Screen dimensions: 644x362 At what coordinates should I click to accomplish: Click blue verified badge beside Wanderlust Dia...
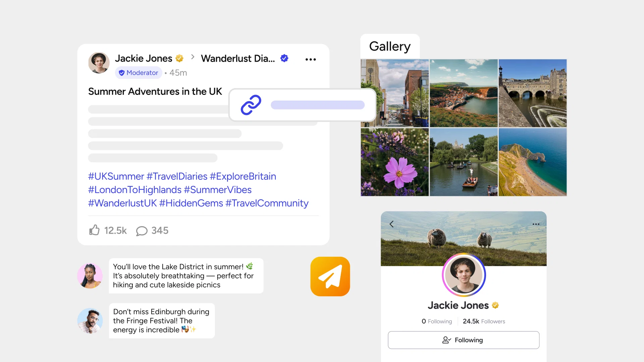pyautogui.click(x=284, y=58)
